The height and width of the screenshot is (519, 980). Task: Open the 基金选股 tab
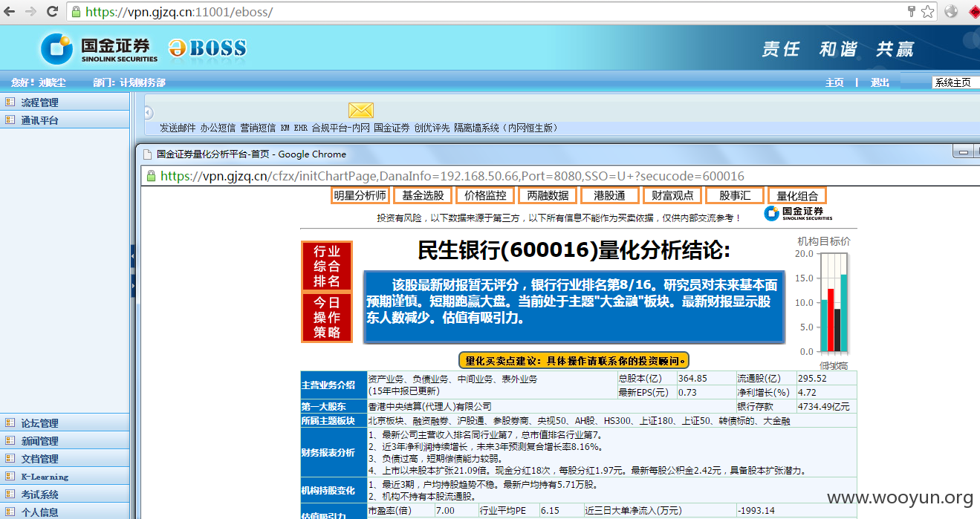423,195
